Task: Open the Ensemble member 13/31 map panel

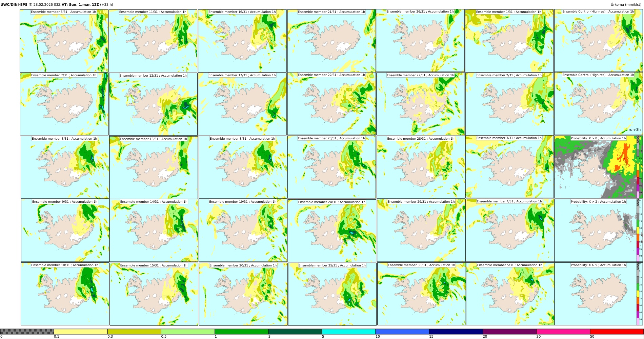Action: 154,167
